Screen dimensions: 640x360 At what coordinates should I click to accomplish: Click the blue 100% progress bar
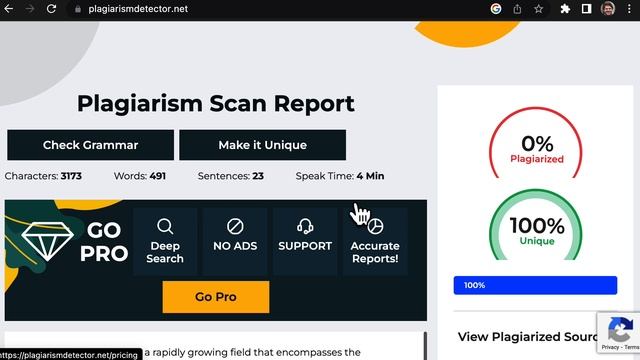[536, 285]
